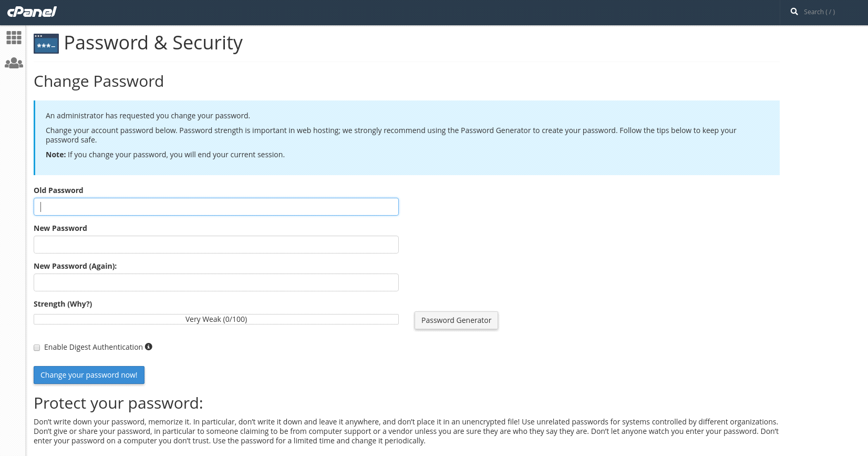The width and height of the screenshot is (868, 456).
Task: Click the Protect your password heading
Action: (118, 403)
